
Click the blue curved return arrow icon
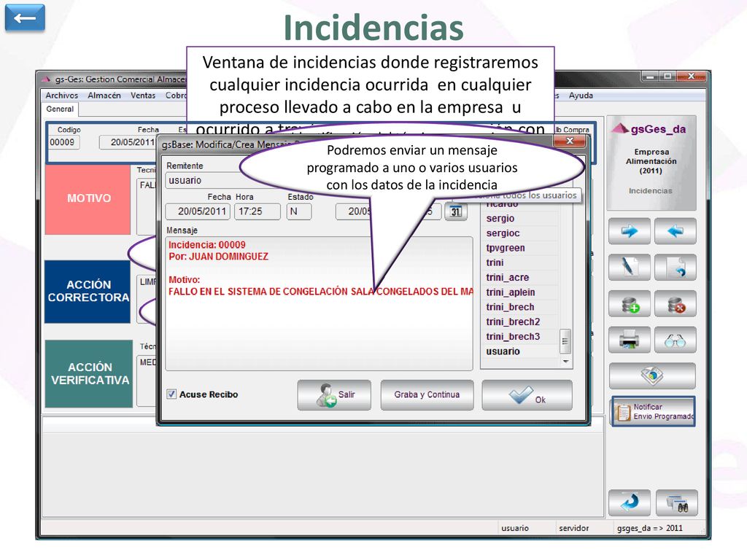click(630, 503)
